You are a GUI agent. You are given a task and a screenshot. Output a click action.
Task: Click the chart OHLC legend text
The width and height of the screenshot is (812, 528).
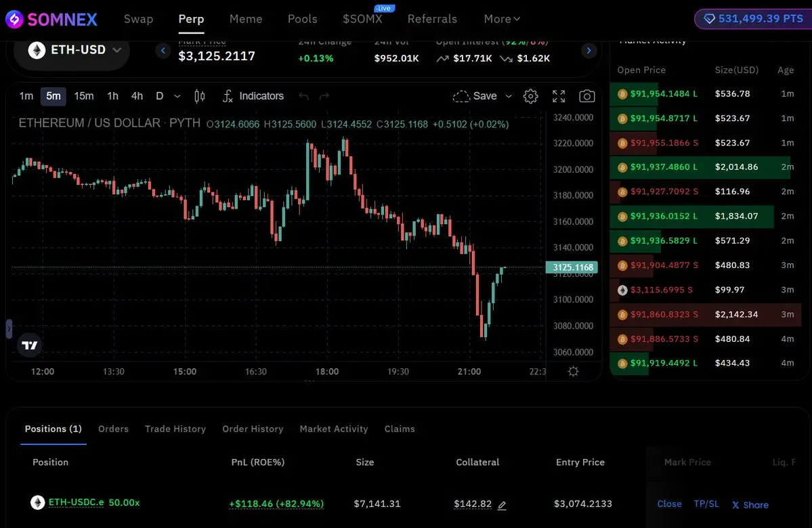(358, 125)
